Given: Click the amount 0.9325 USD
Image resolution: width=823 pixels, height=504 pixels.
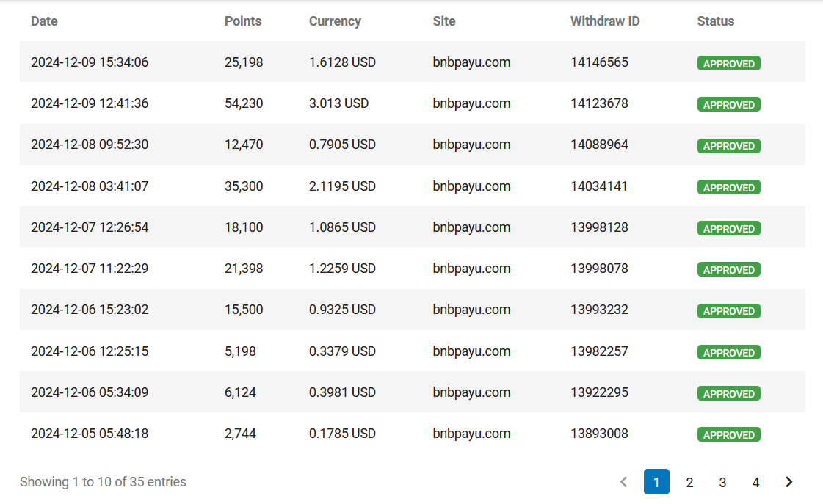Looking at the screenshot, I should 342,310.
